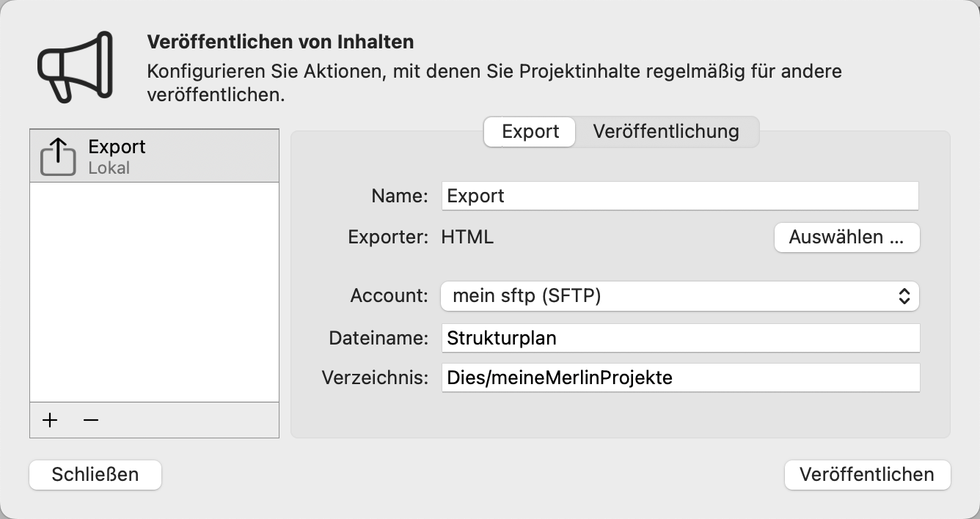Viewport: 980px width, 519px height.
Task: Click the Account selector chevron arrows
Action: click(x=906, y=296)
